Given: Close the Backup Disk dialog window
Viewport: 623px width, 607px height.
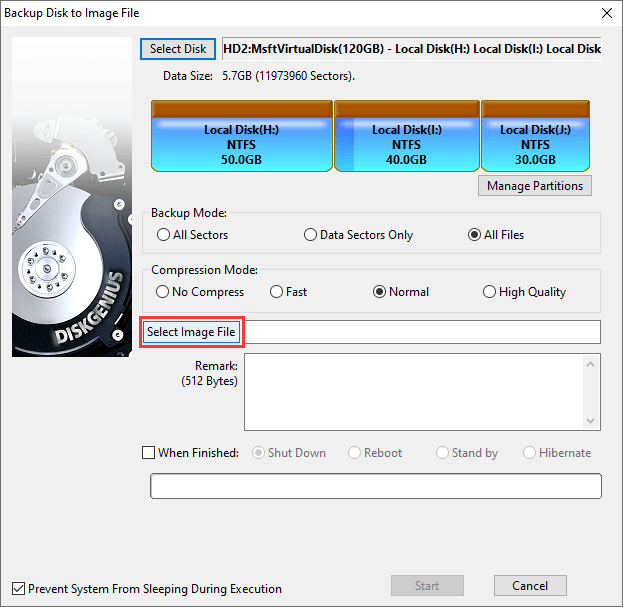Looking at the screenshot, I should pyautogui.click(x=604, y=13).
